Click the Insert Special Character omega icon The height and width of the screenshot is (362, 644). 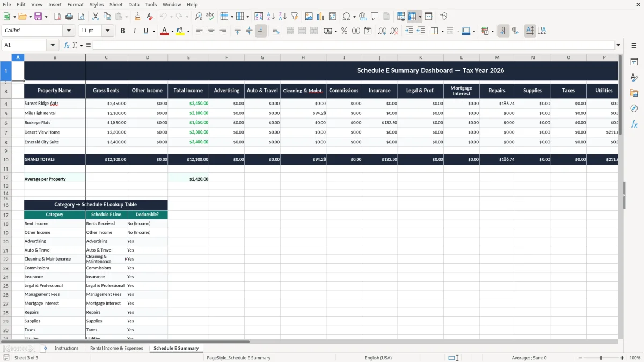(347, 17)
